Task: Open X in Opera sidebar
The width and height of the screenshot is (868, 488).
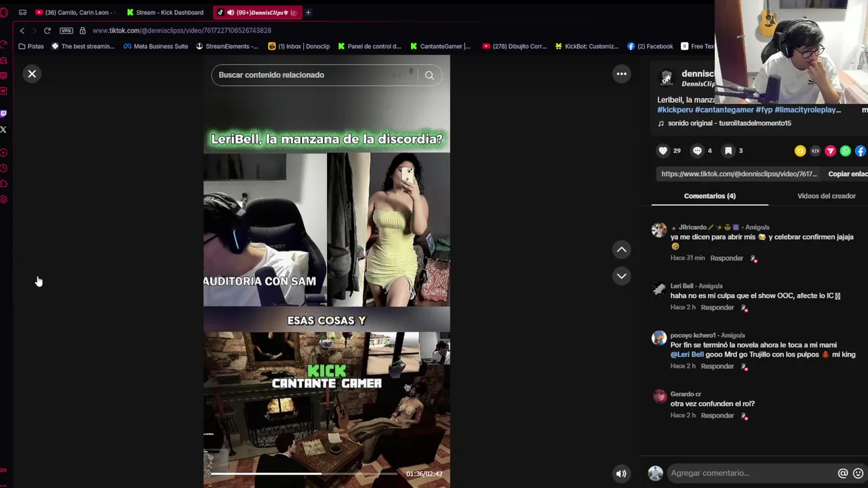Action: [3, 129]
